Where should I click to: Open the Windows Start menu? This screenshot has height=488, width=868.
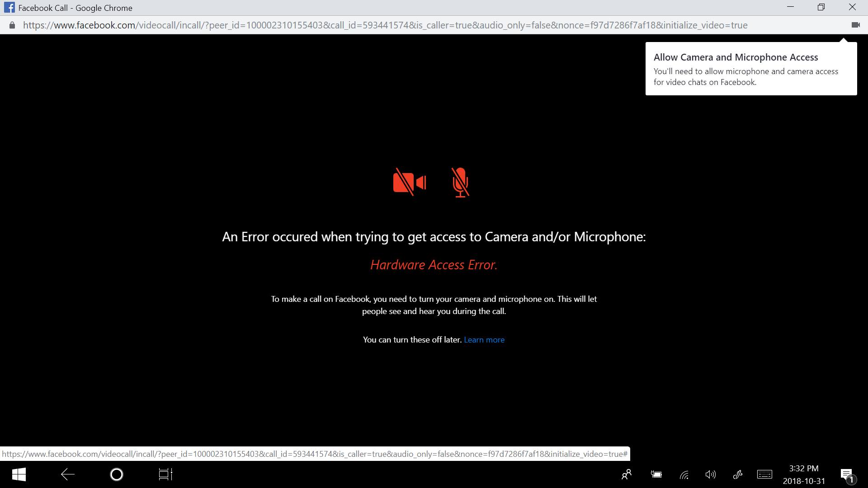coord(19,474)
